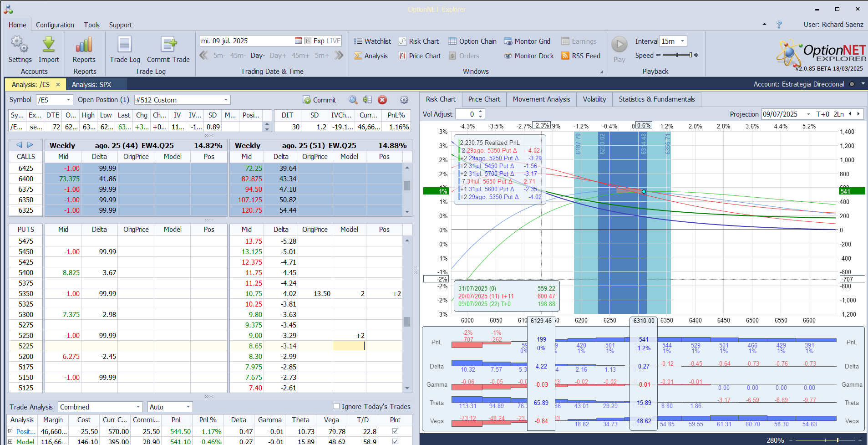Screen dimensions: 868x445
Task: Switch to the Statistics & Fundamentals tab
Action: tap(657, 99)
